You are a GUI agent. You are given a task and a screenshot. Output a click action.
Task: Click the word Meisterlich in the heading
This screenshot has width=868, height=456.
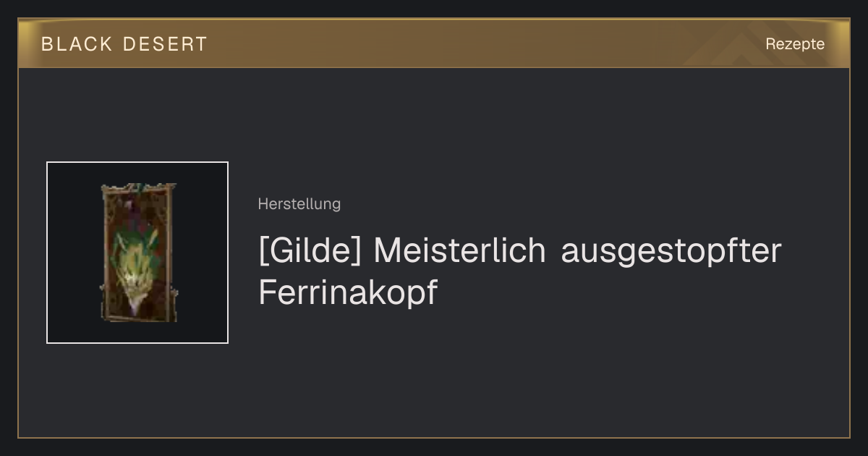(x=459, y=251)
